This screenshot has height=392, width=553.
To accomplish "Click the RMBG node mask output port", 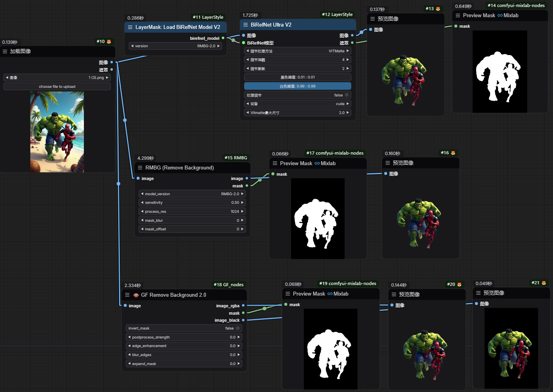I will (247, 186).
